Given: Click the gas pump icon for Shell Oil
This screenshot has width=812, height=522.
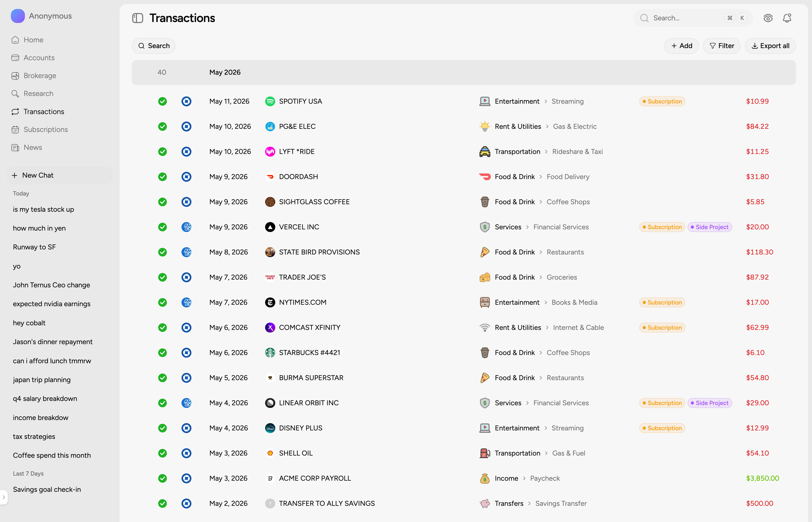Looking at the screenshot, I should (485, 453).
